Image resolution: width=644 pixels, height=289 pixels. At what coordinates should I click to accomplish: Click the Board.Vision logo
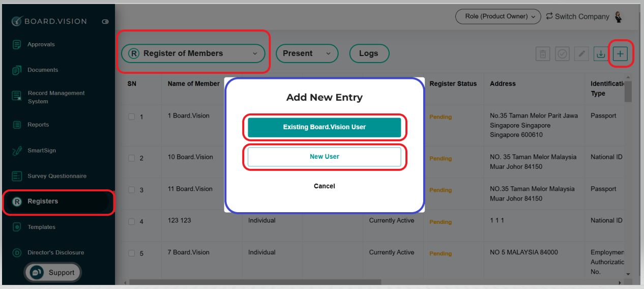(49, 21)
